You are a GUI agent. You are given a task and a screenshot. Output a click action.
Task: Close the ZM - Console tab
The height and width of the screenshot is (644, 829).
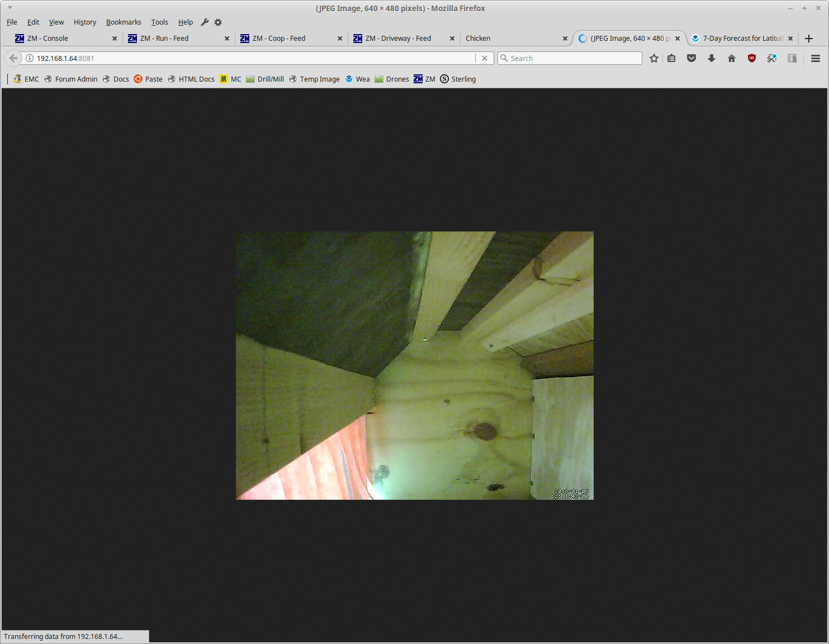coord(115,39)
